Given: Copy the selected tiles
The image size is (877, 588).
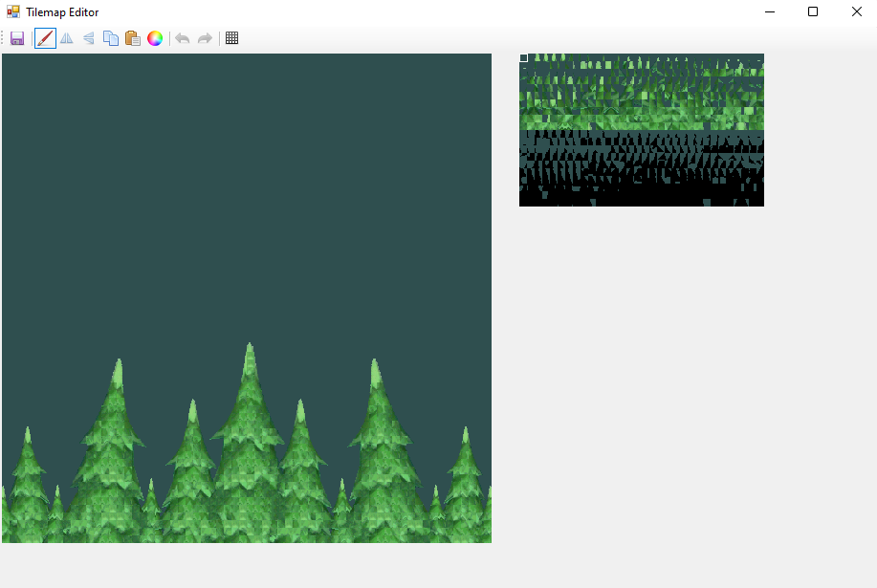Looking at the screenshot, I should click(111, 38).
